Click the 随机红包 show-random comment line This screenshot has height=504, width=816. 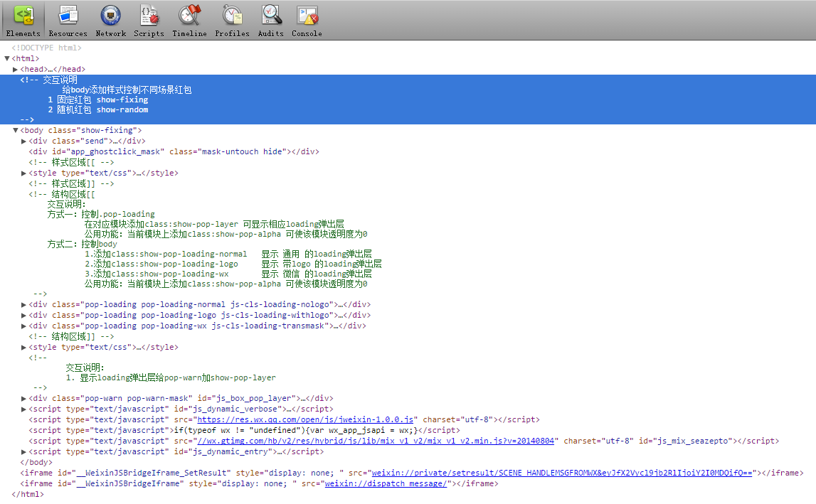(98, 109)
